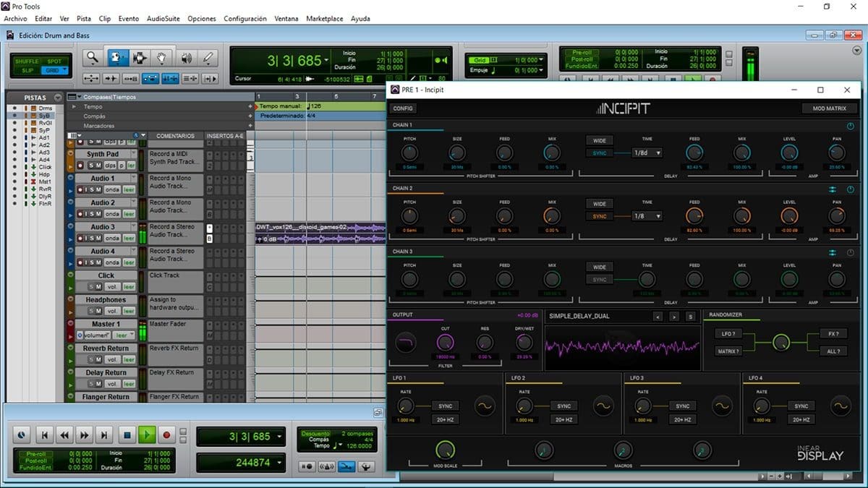Stop playback in the transport
Screen dimensions: 868x488
click(x=127, y=435)
